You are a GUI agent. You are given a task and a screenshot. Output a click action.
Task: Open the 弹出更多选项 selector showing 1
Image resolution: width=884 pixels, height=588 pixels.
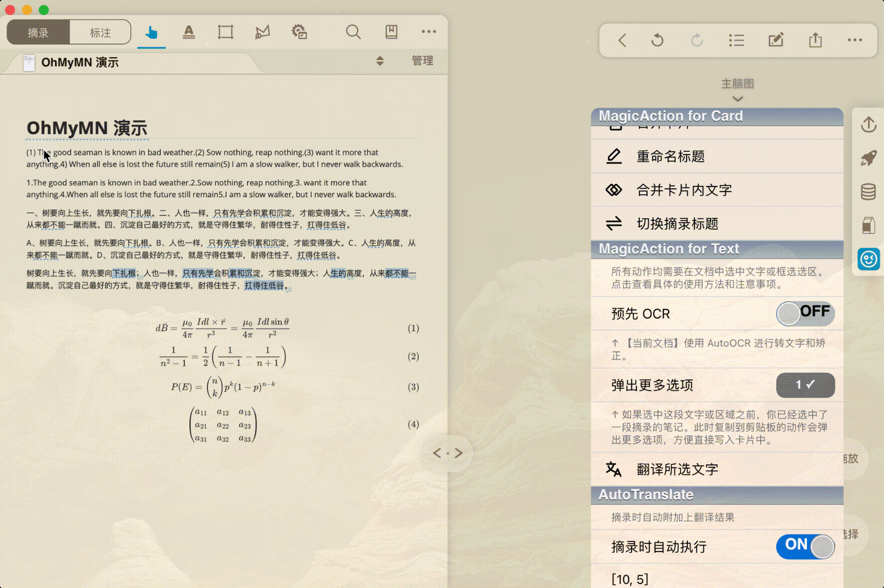click(805, 385)
